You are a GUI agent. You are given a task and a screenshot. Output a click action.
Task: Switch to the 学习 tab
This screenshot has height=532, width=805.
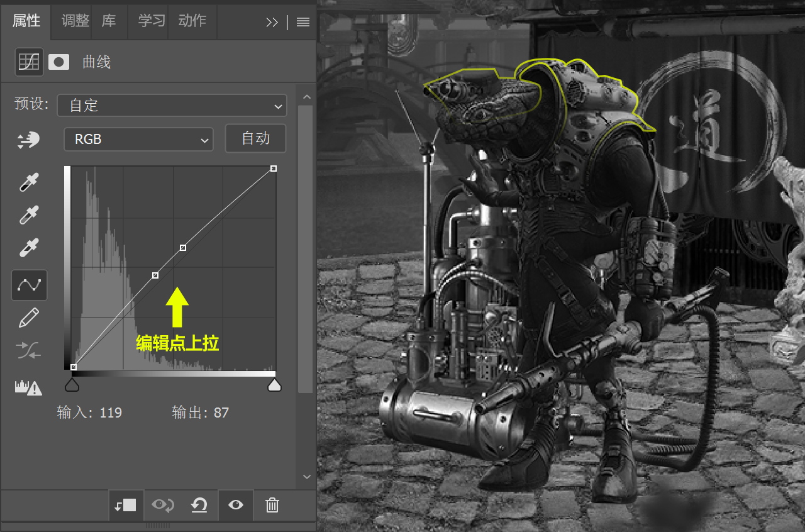tap(152, 21)
